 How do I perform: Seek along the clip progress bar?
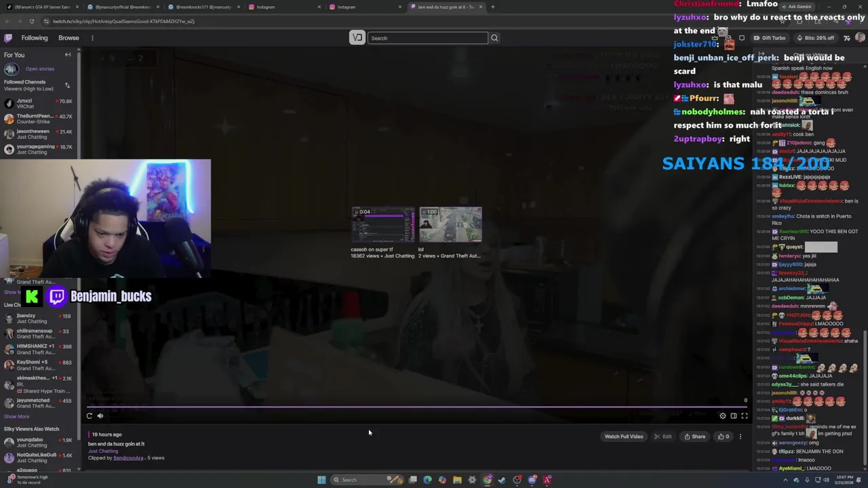417,408
